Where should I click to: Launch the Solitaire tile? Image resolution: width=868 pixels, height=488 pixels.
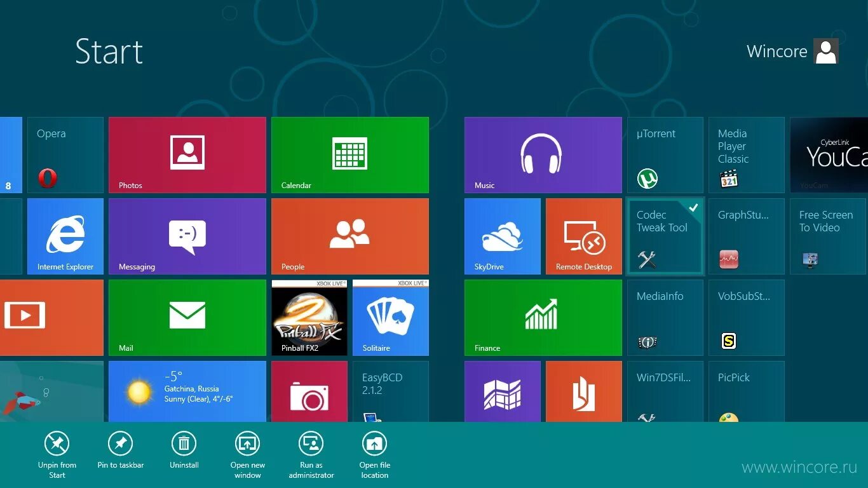391,318
